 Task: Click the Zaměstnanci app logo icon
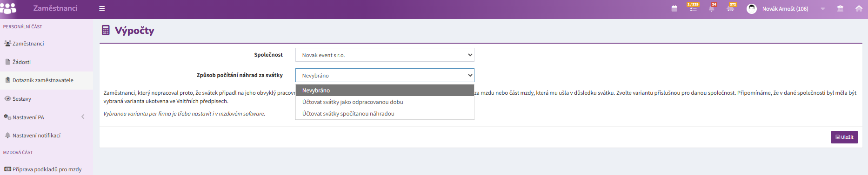(x=8, y=8)
